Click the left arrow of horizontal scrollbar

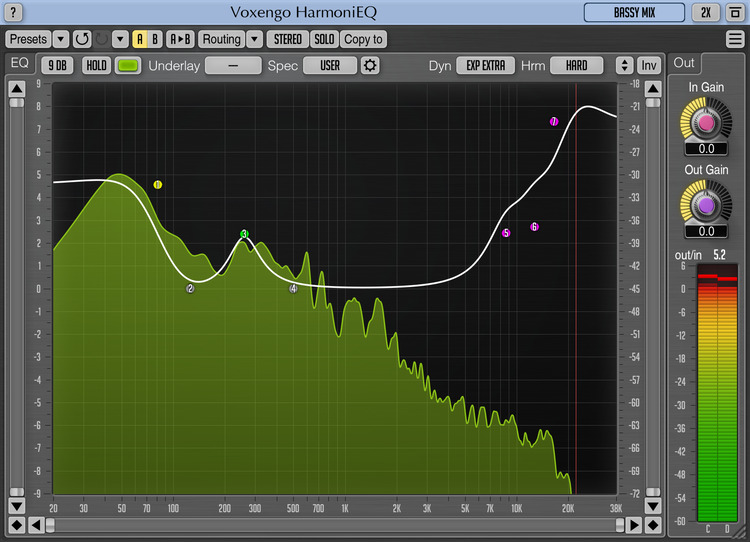35,525
